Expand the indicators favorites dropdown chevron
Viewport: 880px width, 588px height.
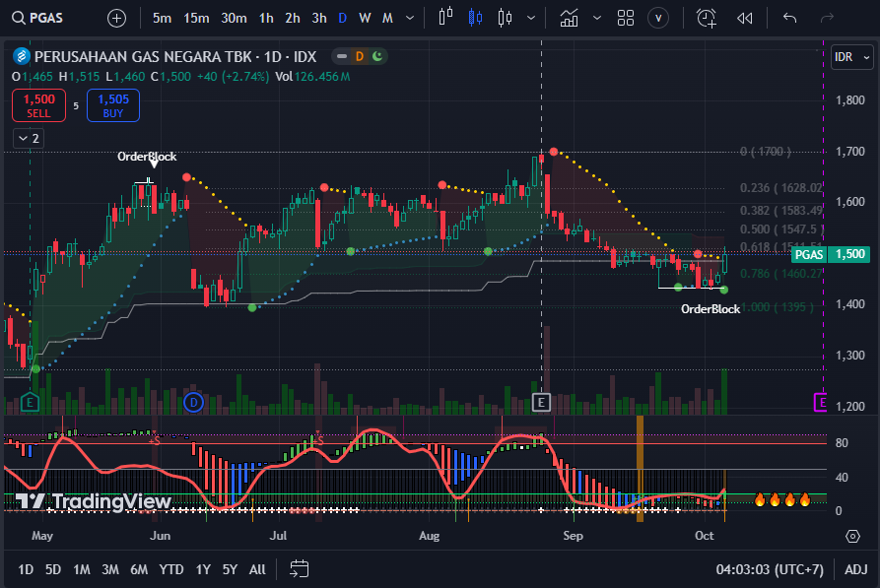[x=597, y=18]
